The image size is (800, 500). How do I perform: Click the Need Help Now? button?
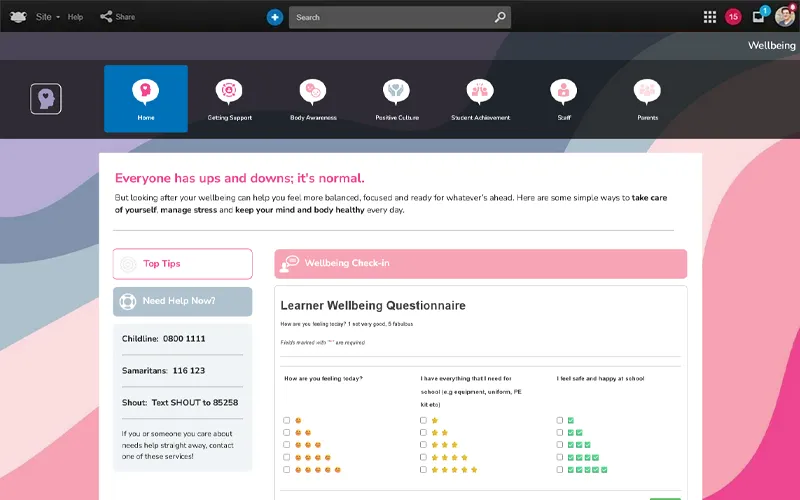(183, 302)
